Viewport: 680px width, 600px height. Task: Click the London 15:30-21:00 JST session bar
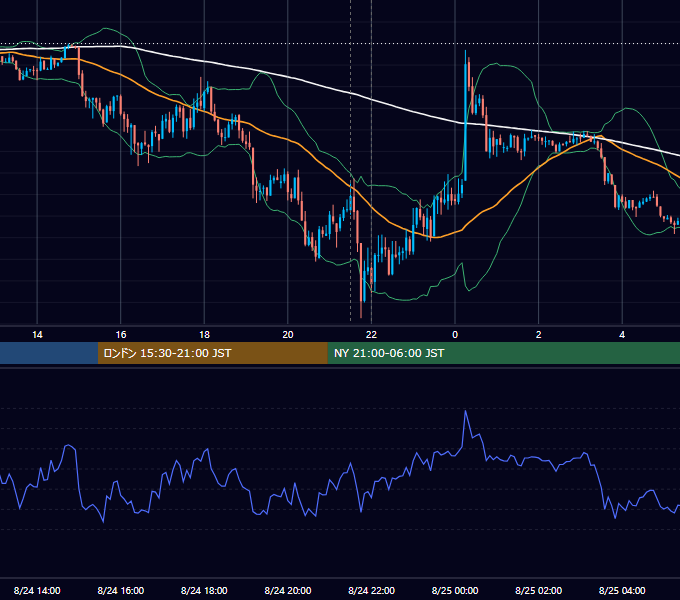tap(212, 353)
